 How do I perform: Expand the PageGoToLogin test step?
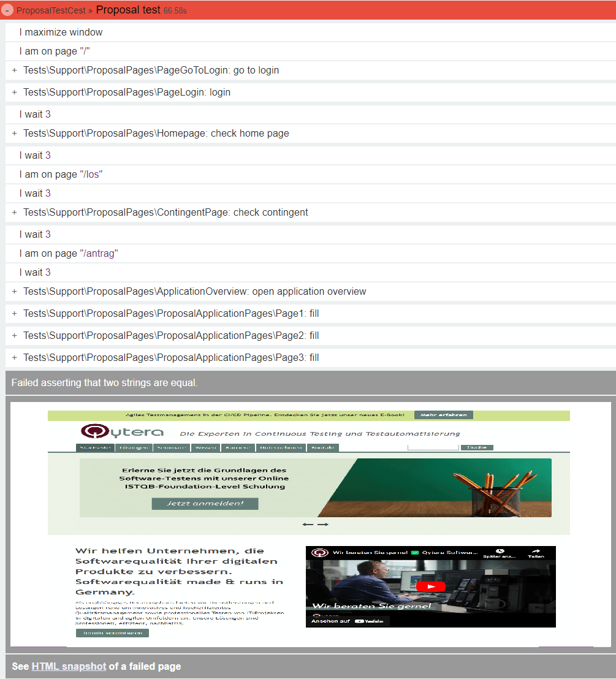13,70
